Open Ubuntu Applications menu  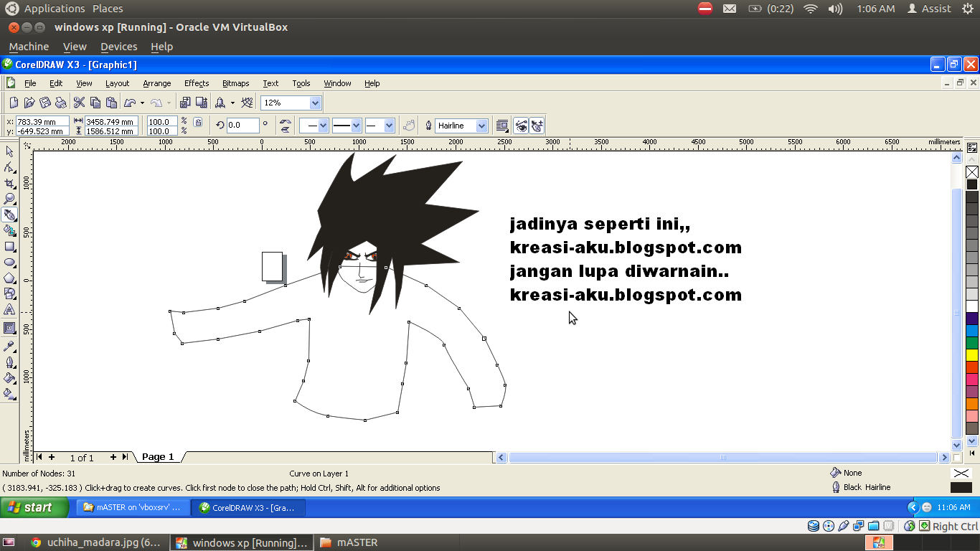pyautogui.click(x=55, y=9)
